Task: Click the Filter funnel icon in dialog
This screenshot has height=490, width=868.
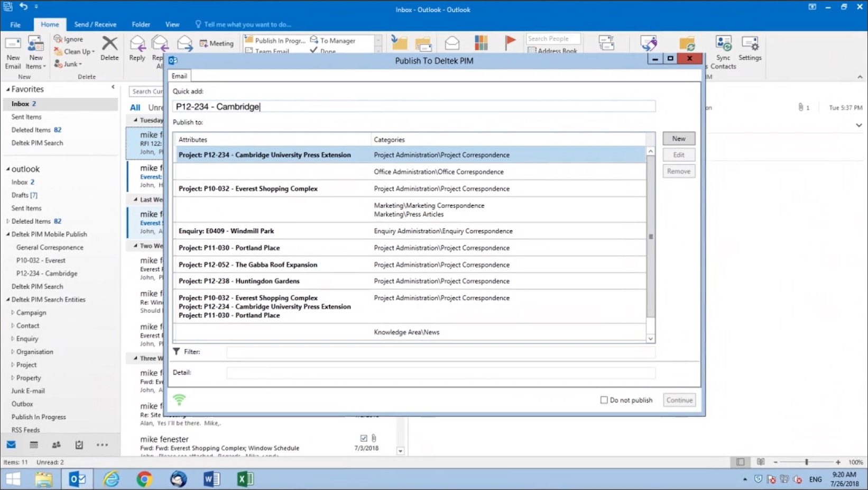Action: 177,351
